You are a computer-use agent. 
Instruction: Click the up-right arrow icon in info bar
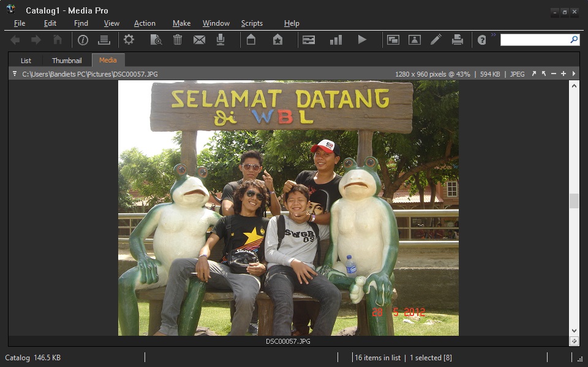(x=533, y=74)
